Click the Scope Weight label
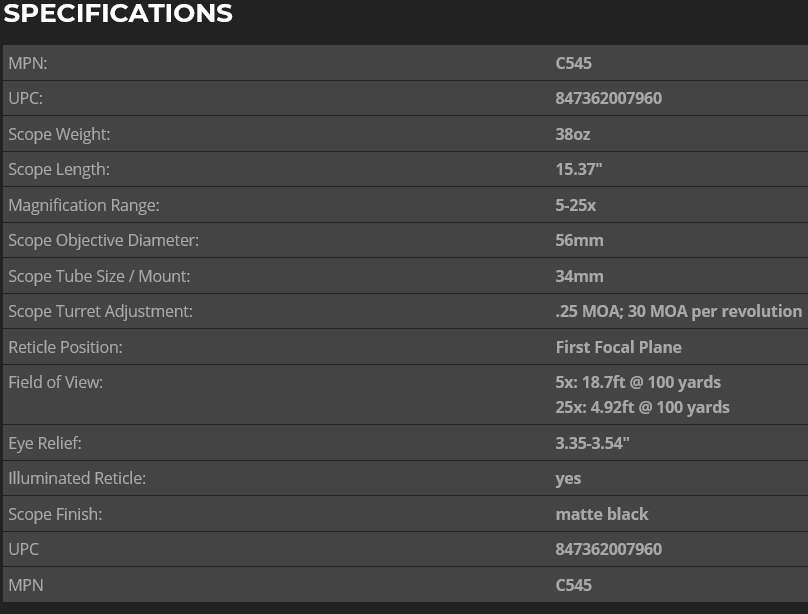 (59, 134)
